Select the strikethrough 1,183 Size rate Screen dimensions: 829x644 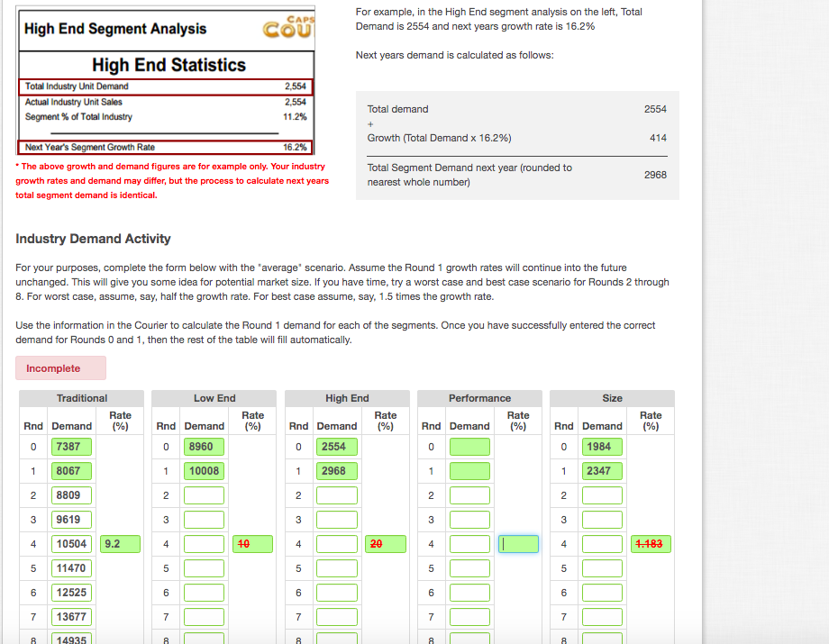tap(651, 543)
